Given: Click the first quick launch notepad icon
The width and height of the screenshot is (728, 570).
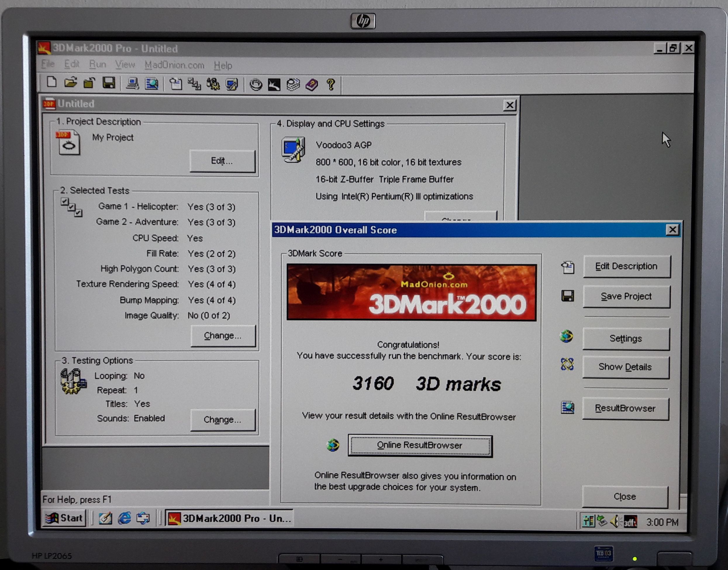Looking at the screenshot, I should [x=106, y=518].
